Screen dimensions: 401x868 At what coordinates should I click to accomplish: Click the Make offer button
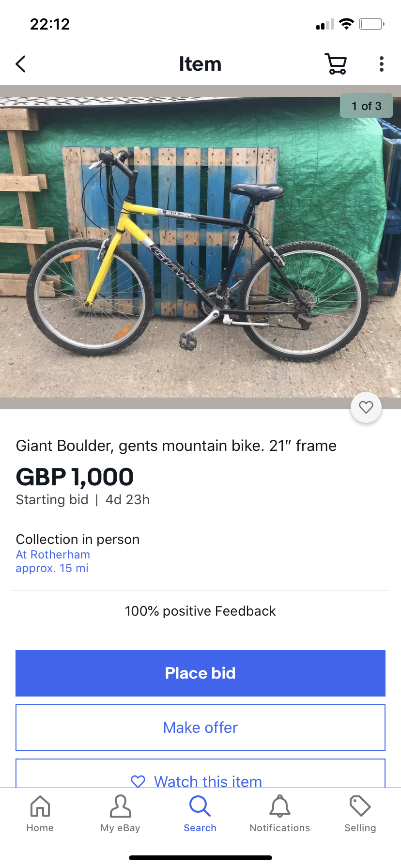[x=200, y=728]
